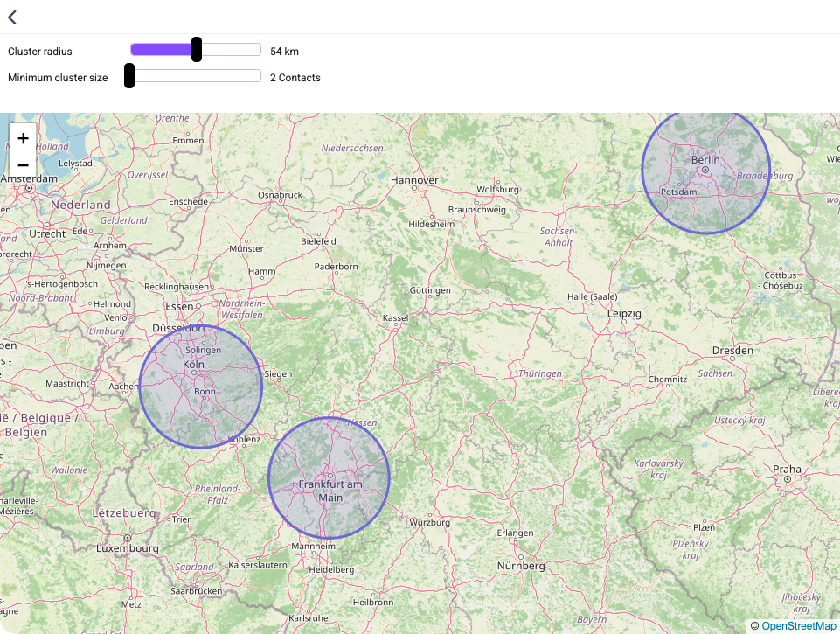Click the '54 km' radius value
The image size is (840, 634).
tap(284, 52)
